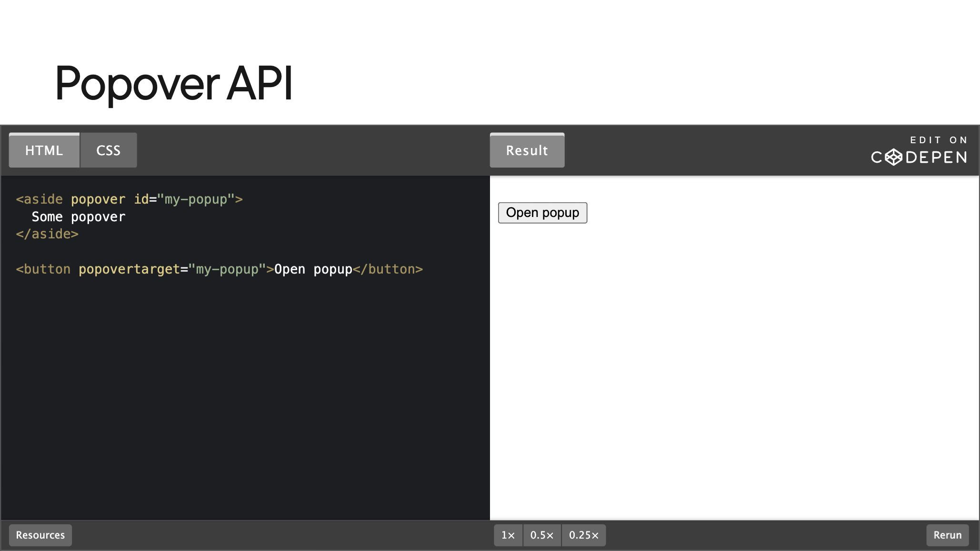Click the Popover API heading
Viewport: 980px width, 551px height.
click(174, 84)
